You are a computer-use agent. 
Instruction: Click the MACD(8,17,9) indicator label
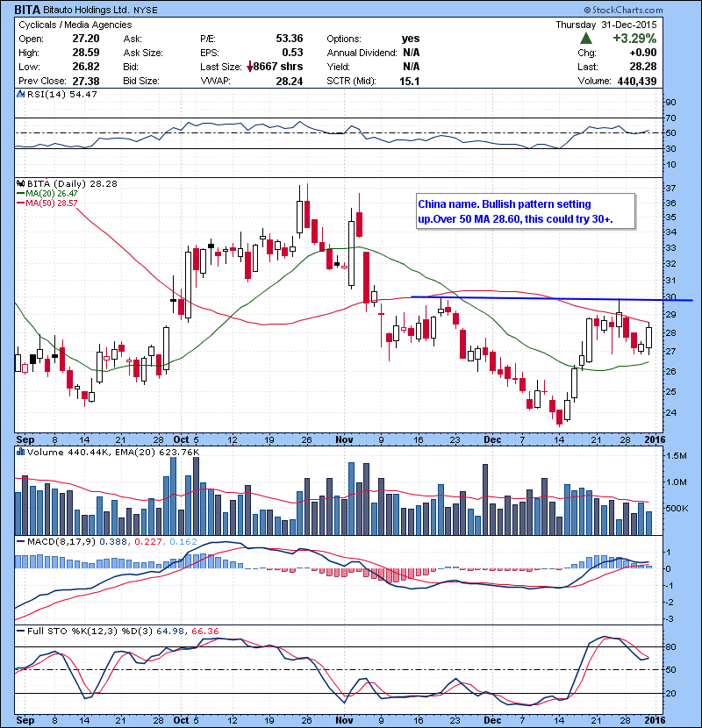pos(61,542)
